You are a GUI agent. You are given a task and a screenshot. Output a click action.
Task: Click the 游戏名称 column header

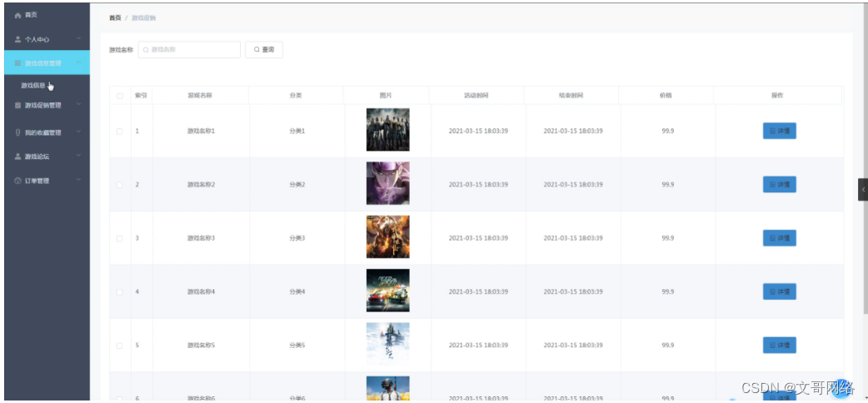click(200, 95)
